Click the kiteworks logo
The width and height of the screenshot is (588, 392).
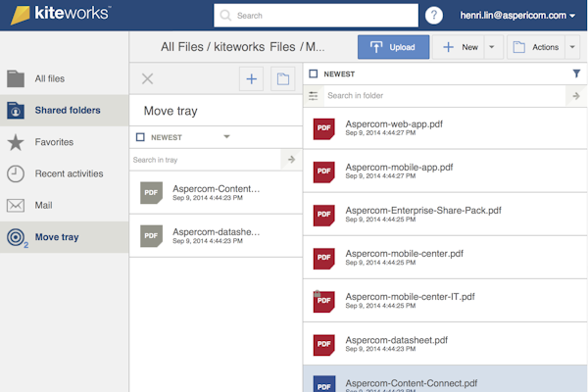[x=61, y=15]
